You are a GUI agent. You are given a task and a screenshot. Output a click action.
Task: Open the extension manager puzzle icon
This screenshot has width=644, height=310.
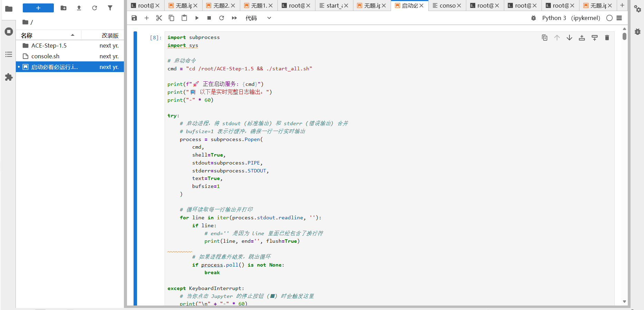click(9, 77)
